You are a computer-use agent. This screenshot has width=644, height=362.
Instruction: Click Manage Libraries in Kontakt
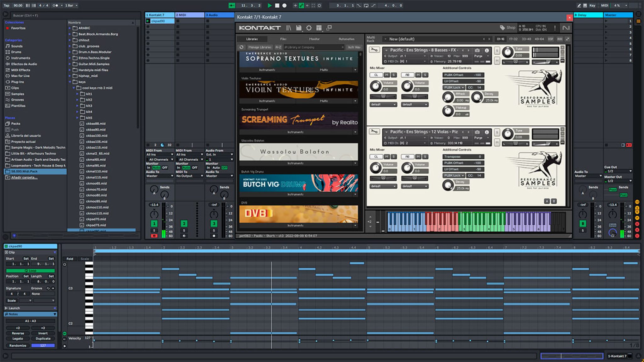pos(261,47)
